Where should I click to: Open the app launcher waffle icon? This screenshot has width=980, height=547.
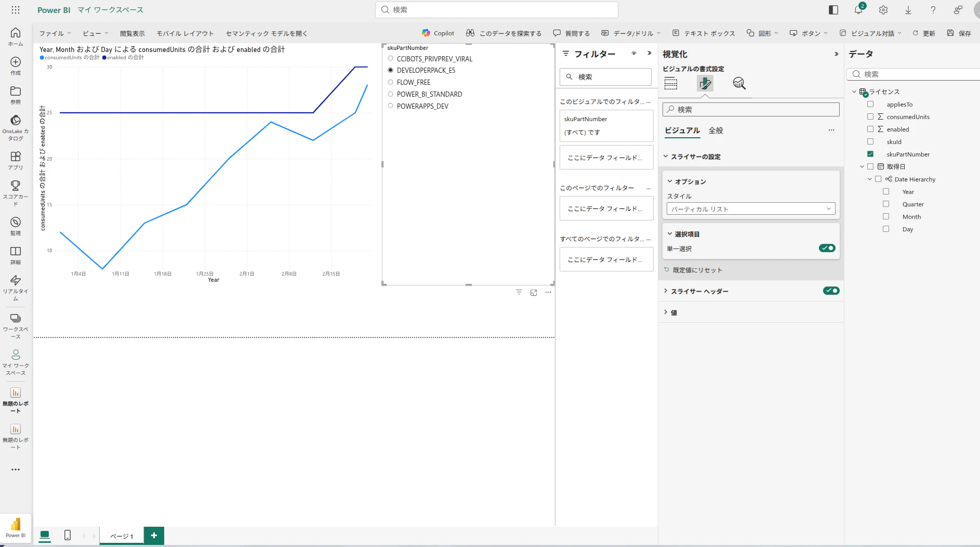click(16, 10)
